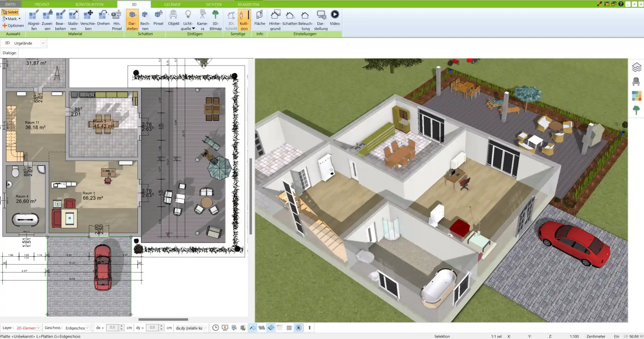Open Lichtquelle dropdown in ribbon

point(188,20)
